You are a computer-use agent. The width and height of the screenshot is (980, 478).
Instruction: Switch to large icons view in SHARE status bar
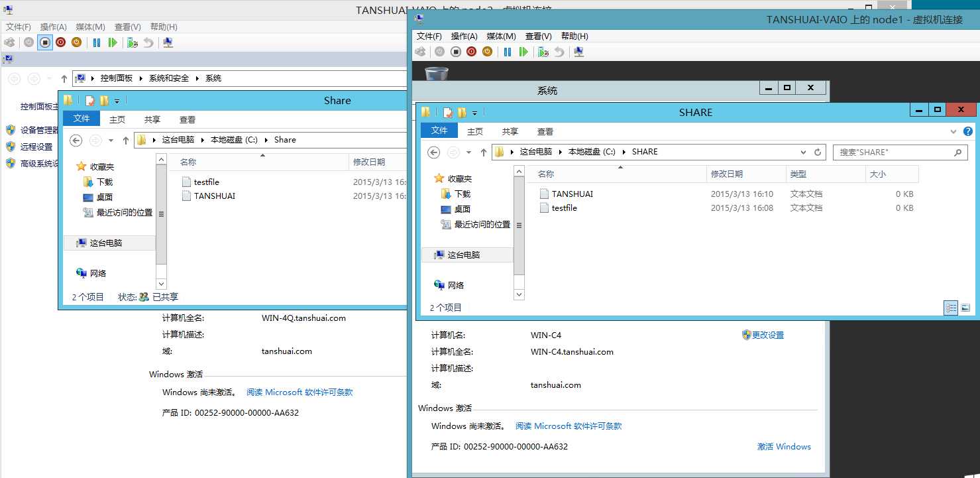point(965,308)
